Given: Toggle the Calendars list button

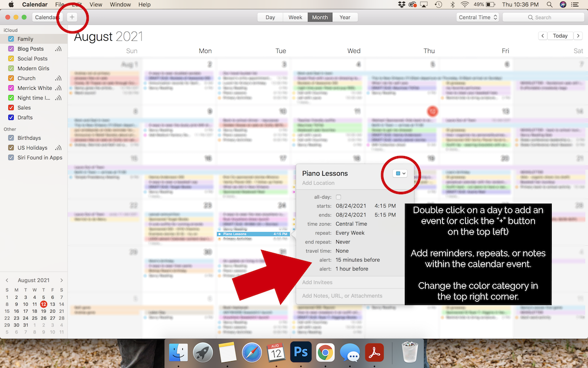Looking at the screenshot, I should pyautogui.click(x=47, y=17).
